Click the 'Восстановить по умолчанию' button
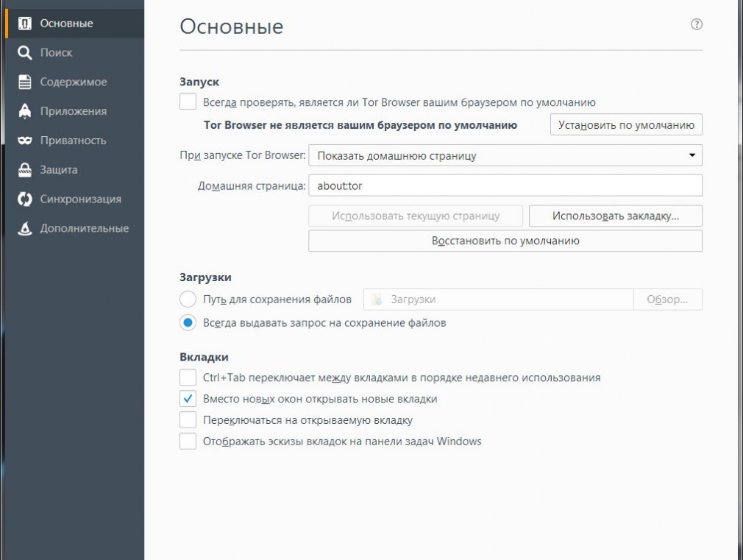 (x=505, y=241)
